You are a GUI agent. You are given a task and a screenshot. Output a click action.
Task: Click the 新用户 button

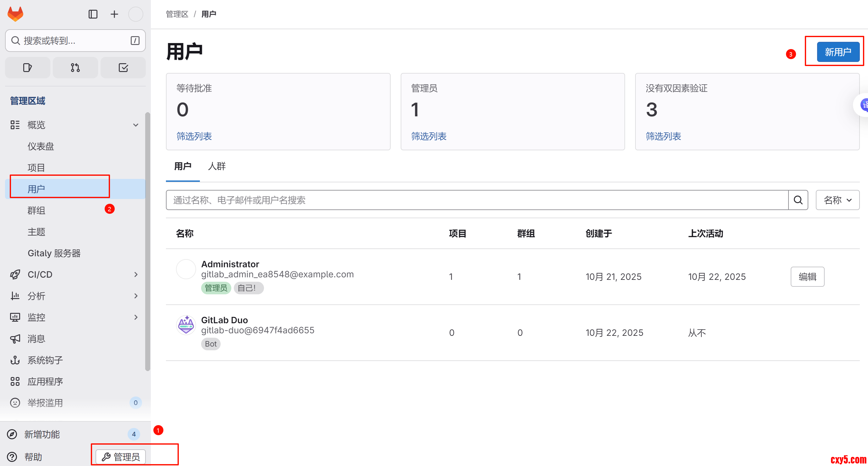point(838,52)
